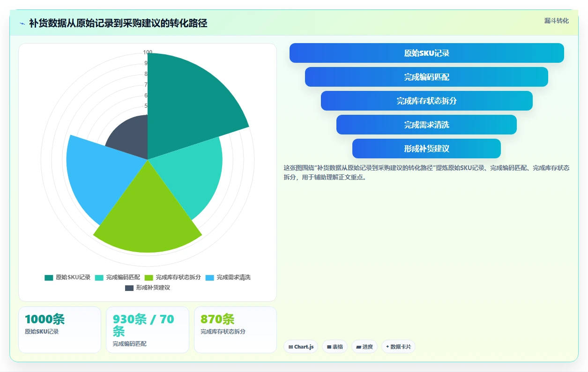Select the 完成库存状态拆分 funnel bar
588x372 pixels.
(x=426, y=101)
